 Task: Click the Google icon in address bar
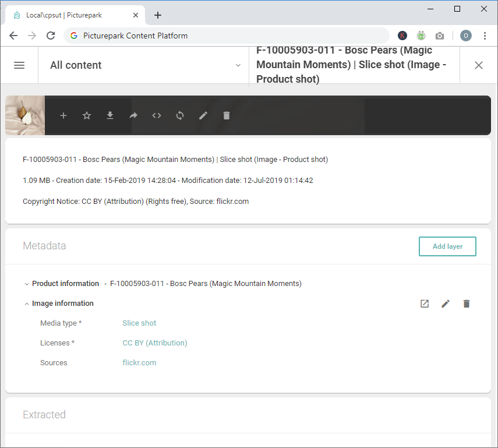coord(74,36)
